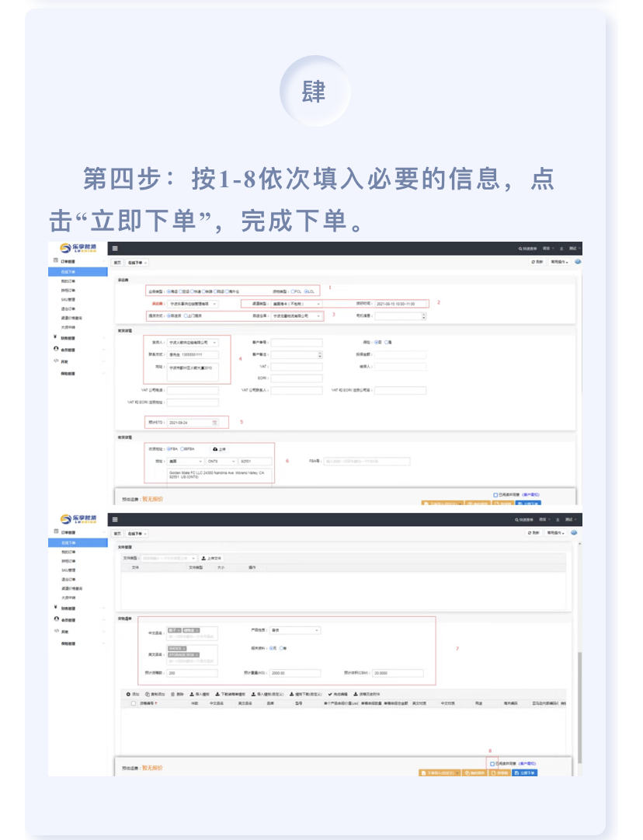Click 货箱历史附件 toolbar item
Screen dimensions: 643x840
pyautogui.click(x=367, y=694)
